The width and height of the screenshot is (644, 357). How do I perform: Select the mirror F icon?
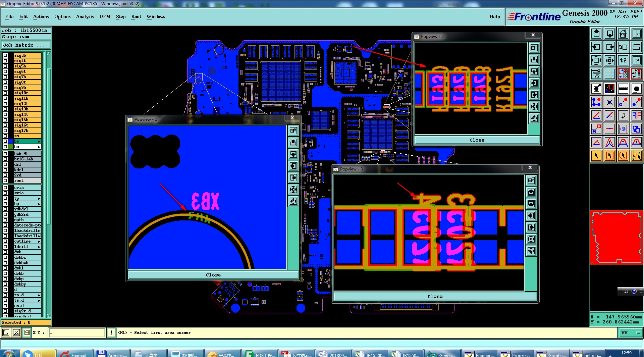pos(636,115)
